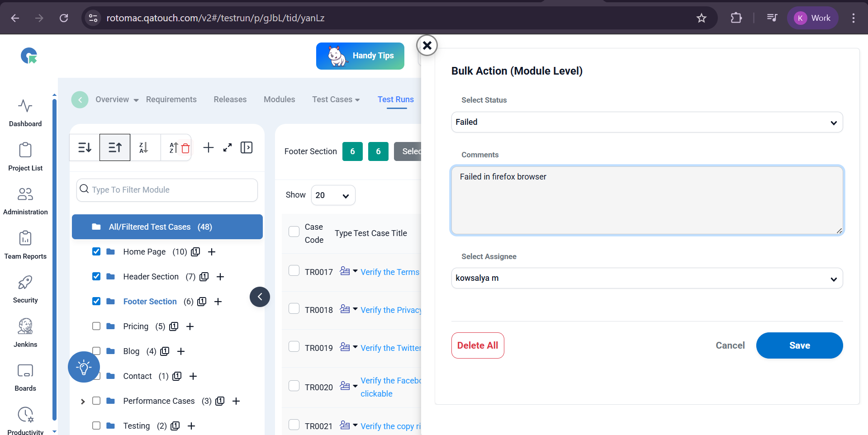
Task: Click the sort descending modules icon
Action: pyautogui.click(x=85, y=147)
